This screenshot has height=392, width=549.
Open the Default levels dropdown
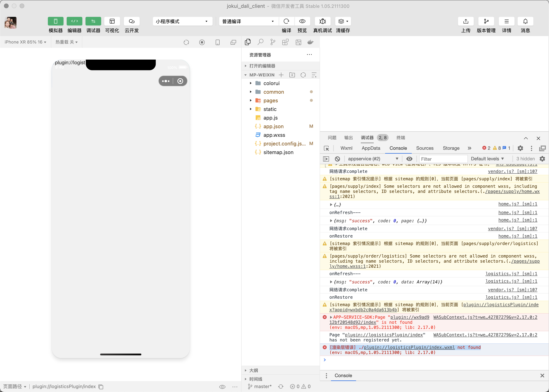pos(487,159)
